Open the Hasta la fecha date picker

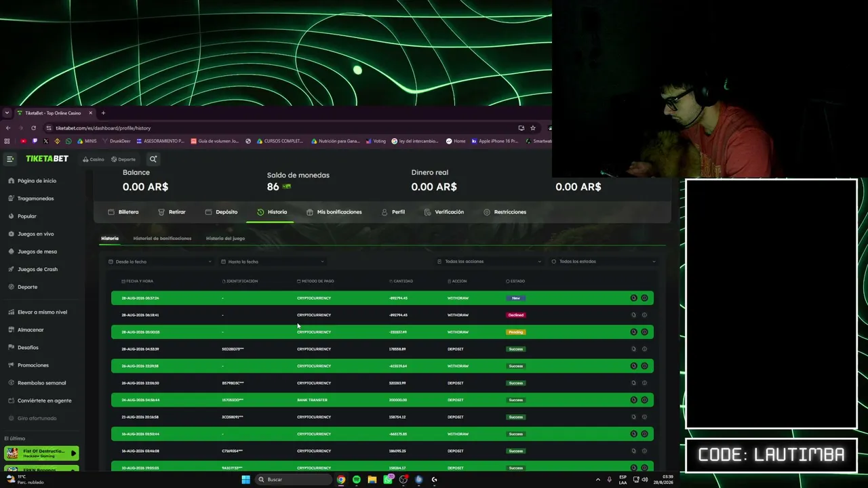(273, 262)
